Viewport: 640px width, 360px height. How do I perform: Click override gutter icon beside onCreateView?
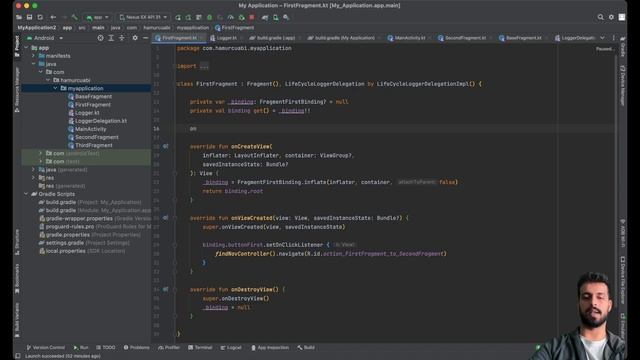click(x=165, y=146)
